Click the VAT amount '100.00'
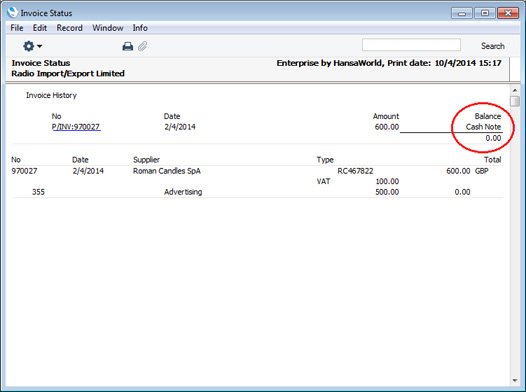 387,181
